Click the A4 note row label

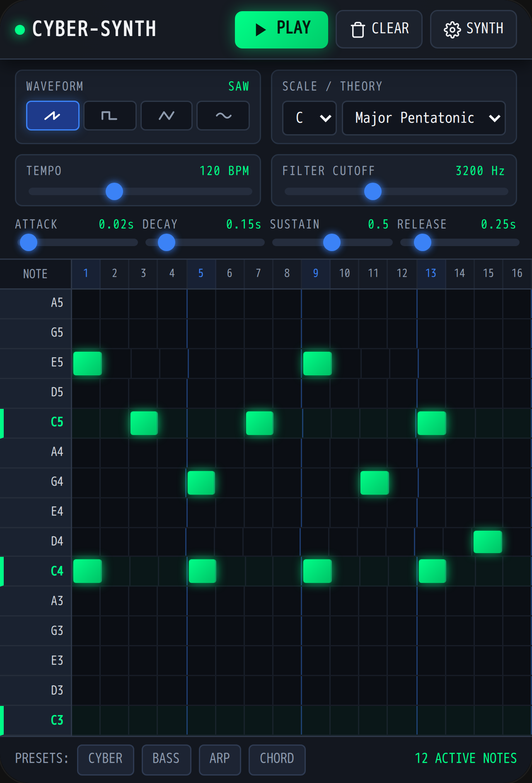click(36, 452)
